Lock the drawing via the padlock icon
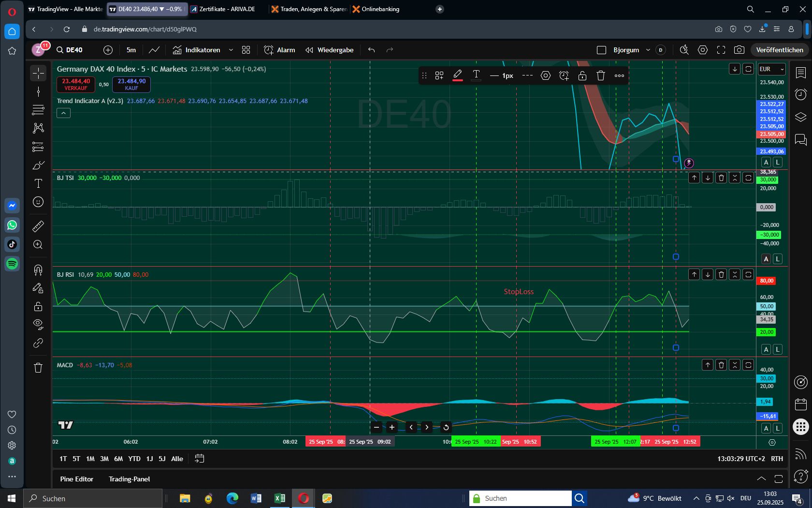Viewport: 812px width, 508px height. click(582, 75)
